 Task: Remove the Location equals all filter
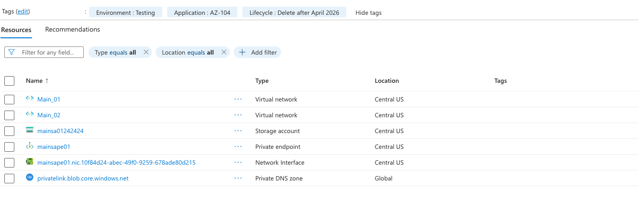pos(224,52)
